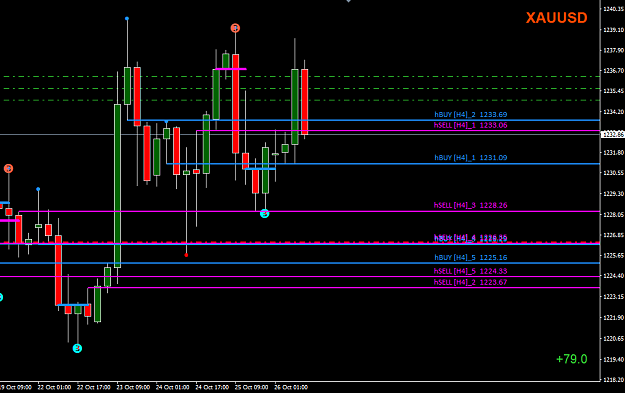Click the 1234.20 price axis value

[614, 112]
